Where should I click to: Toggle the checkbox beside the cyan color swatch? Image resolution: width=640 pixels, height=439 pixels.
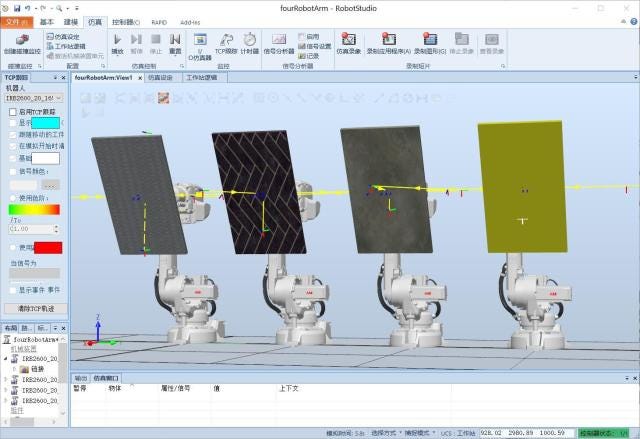13,122
